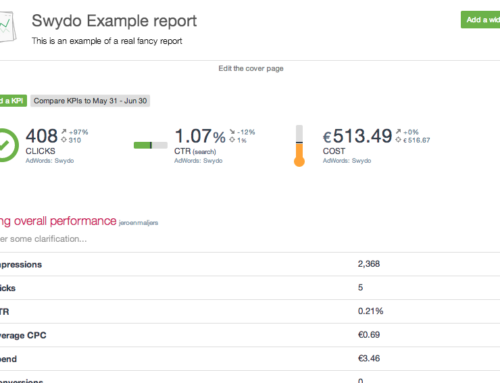Click the Impressions row label
Screen dimensions: 500x383
click(x=21, y=265)
